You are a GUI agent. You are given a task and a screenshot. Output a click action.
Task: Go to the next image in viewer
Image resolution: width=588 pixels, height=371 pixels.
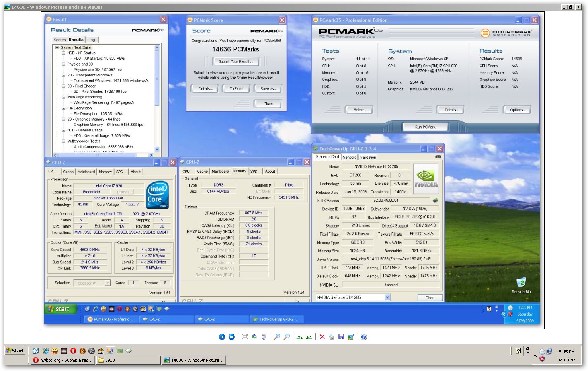tap(232, 337)
